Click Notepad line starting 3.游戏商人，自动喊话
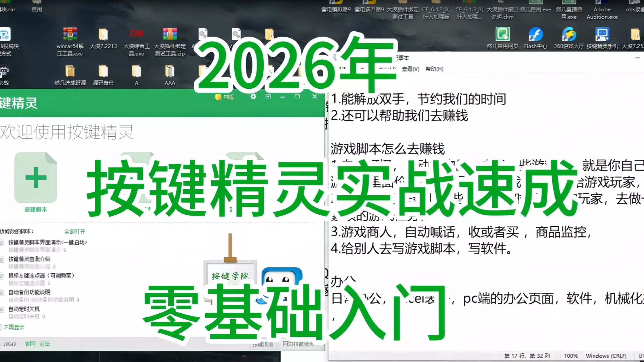The width and height of the screenshot is (644, 362). (x=461, y=232)
